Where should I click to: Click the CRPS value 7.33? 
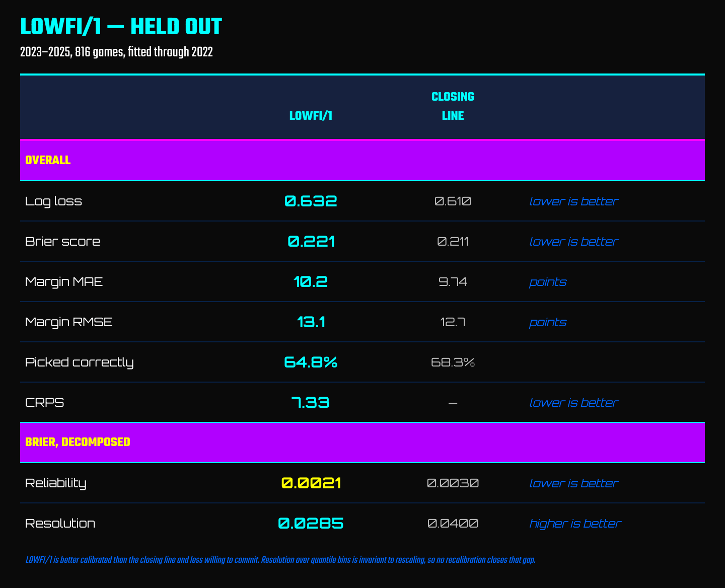[311, 403]
